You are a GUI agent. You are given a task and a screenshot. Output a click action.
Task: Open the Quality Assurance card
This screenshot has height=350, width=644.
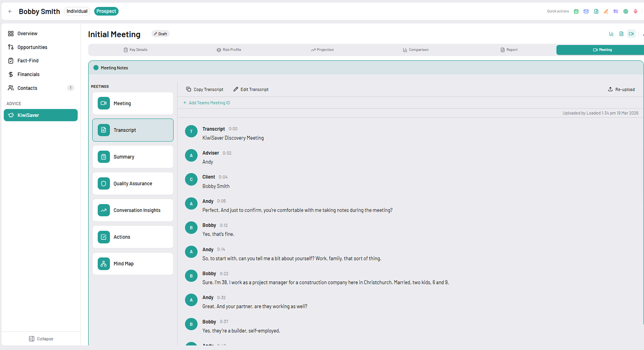[133, 184]
